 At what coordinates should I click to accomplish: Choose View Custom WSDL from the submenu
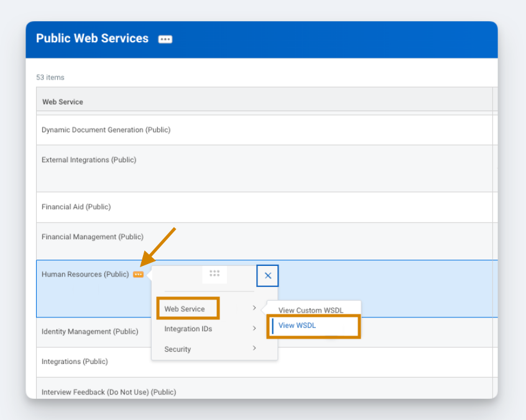point(310,310)
